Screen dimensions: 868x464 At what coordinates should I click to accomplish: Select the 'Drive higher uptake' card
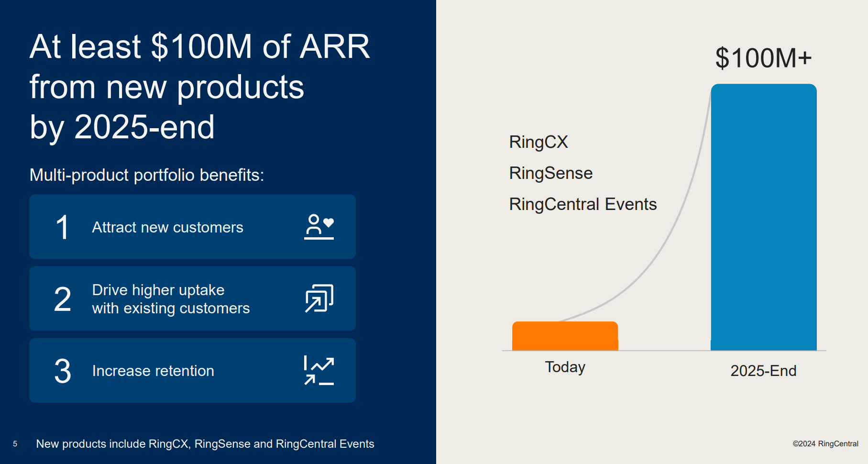click(x=192, y=298)
